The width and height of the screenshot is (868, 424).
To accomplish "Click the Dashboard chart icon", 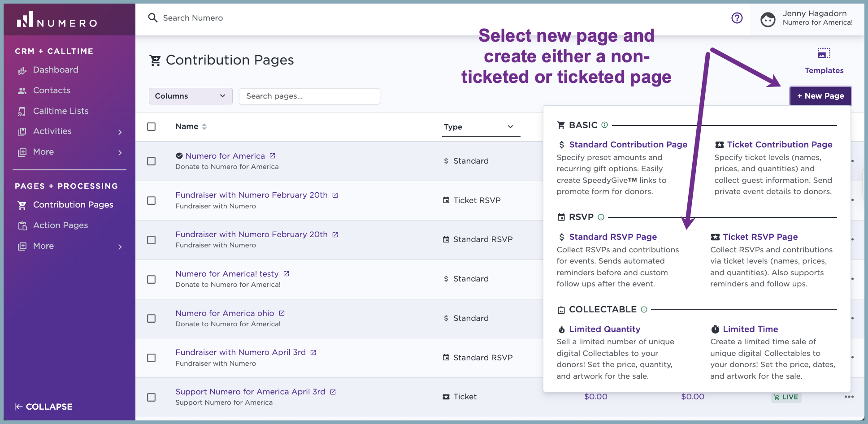I will pos(22,70).
